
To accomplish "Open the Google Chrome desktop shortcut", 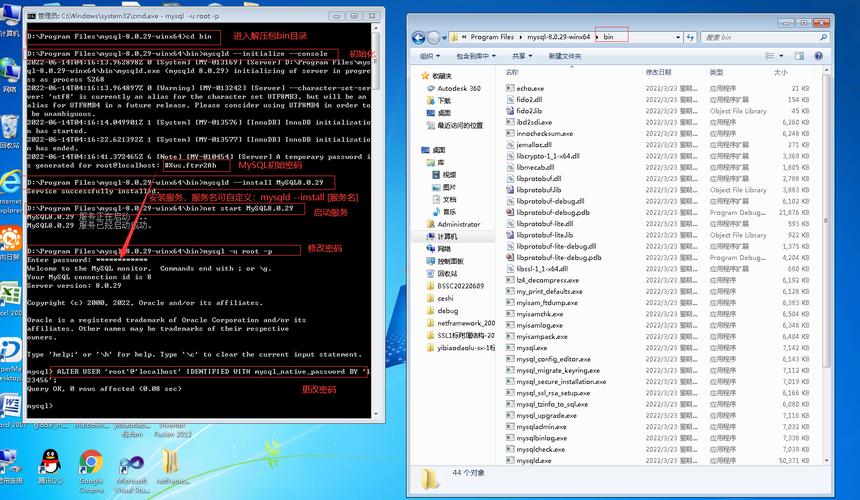I will point(91,469).
